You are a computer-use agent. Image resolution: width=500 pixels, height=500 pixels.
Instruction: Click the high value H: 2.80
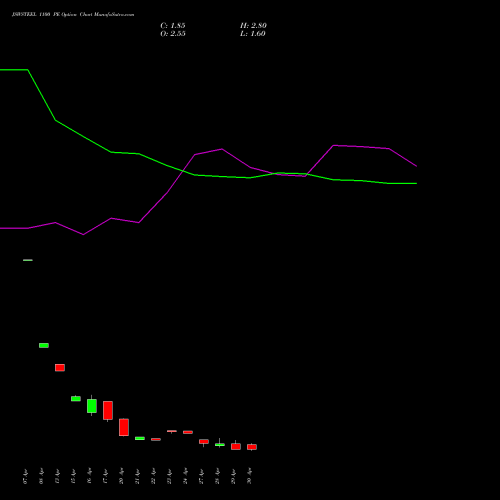(253, 26)
